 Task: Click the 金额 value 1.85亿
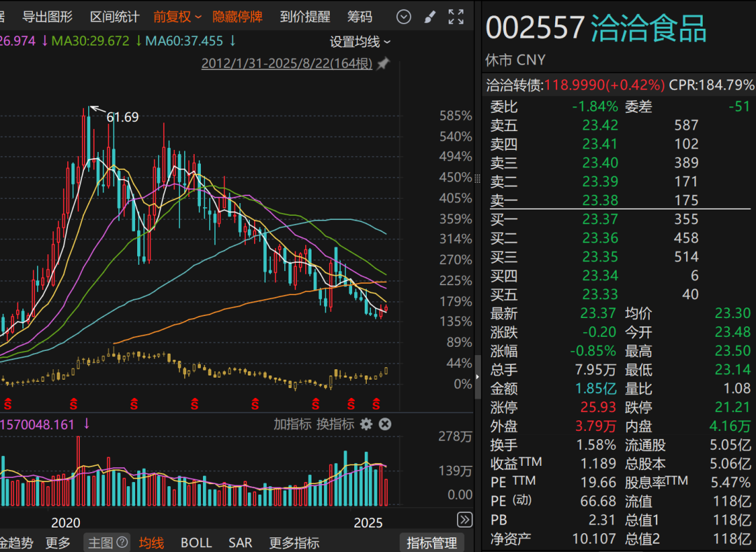point(596,388)
